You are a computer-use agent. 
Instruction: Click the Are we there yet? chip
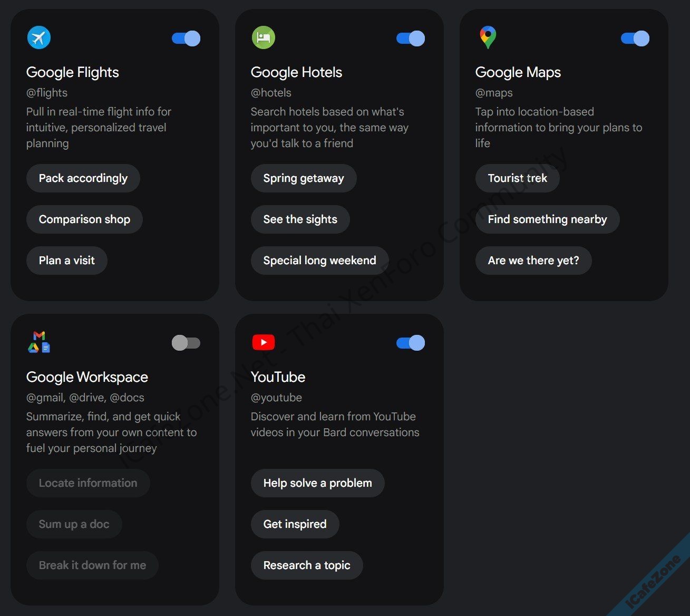click(533, 261)
